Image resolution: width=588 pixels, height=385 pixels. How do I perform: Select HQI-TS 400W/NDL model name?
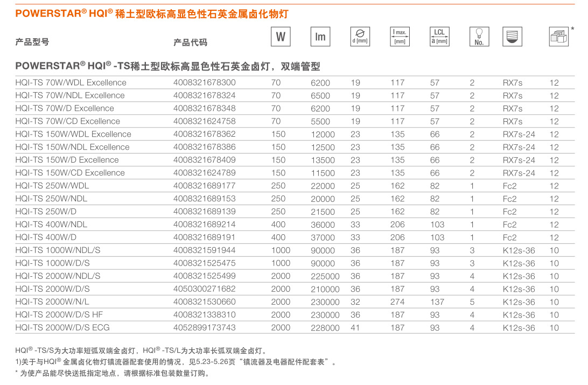tap(51, 225)
